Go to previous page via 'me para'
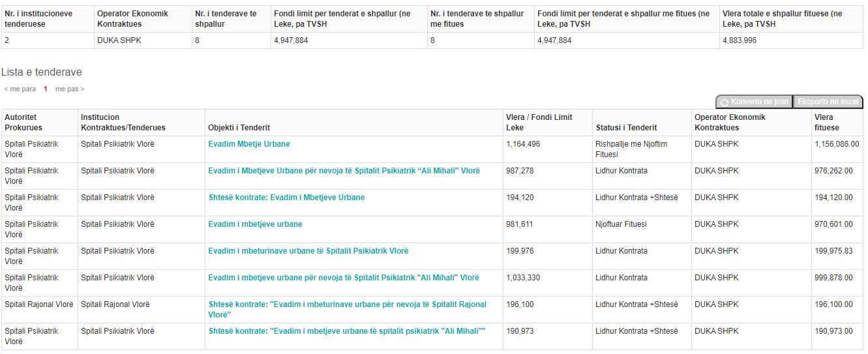868x354 pixels. coord(20,89)
